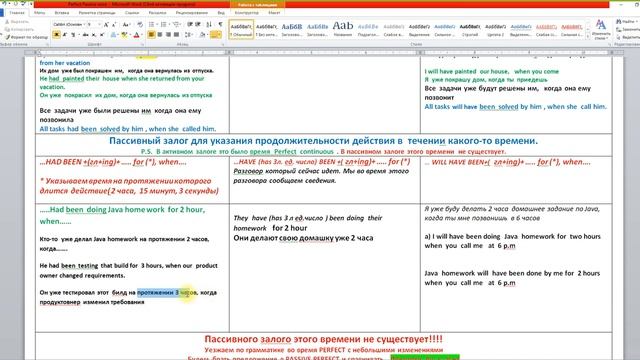This screenshot has height=360, width=640.
Task: Apply the No Spacing style
Action: click(266, 29)
